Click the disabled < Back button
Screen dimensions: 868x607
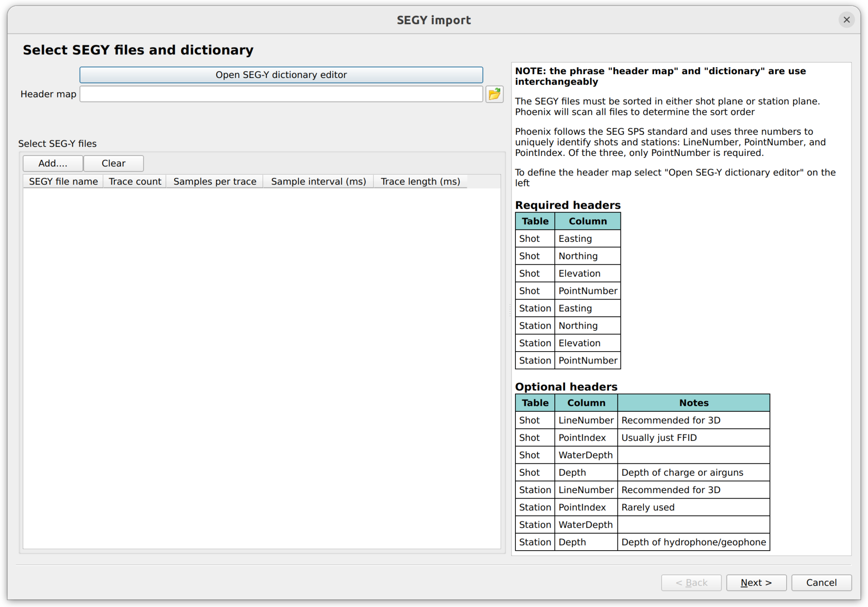click(x=691, y=583)
